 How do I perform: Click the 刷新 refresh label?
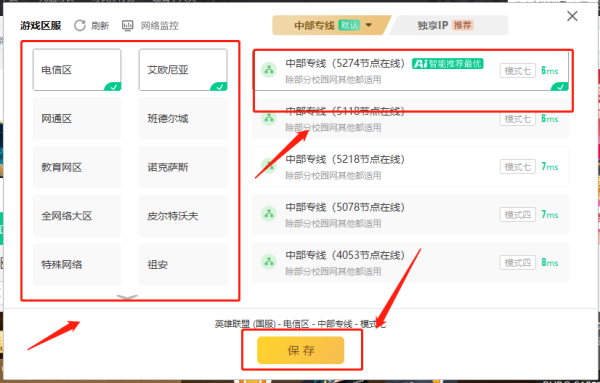pyautogui.click(x=100, y=26)
